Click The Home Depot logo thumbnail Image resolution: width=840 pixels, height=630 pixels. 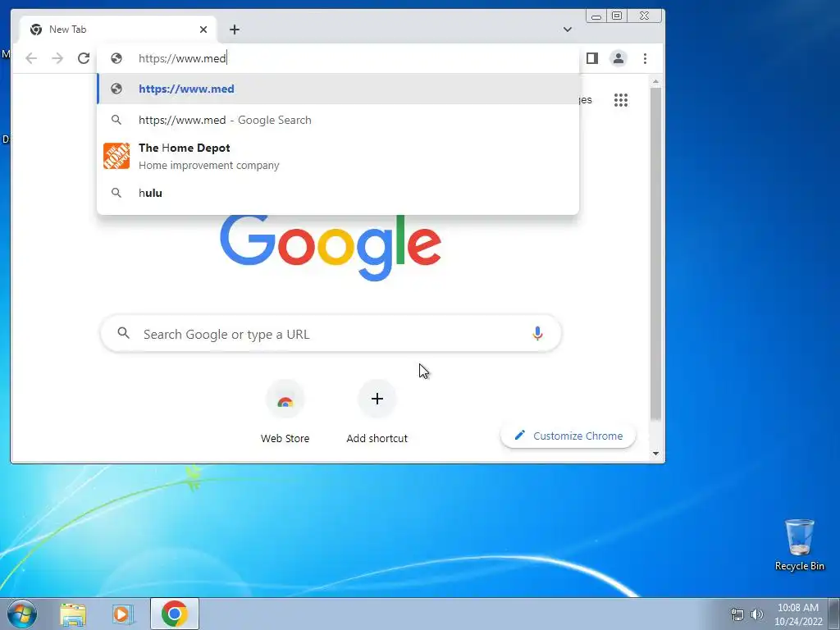(116, 156)
